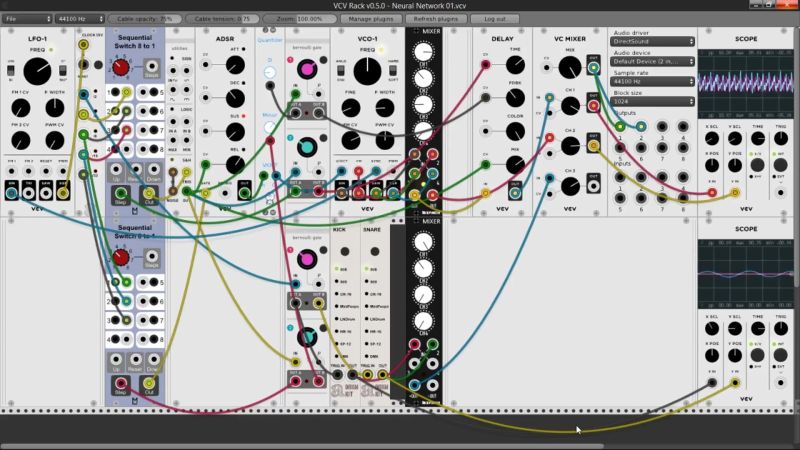Click the upper SCOPE Y IN jack

735,192
